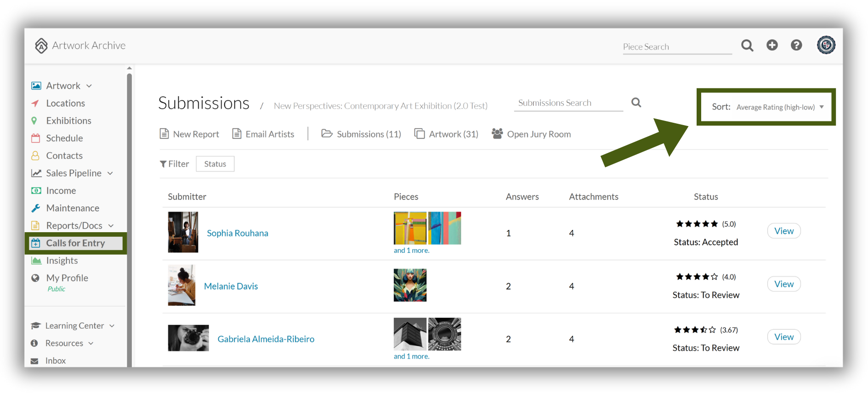Click the Open Jury Room people icon
Screen dimensions: 868x395
(497, 134)
